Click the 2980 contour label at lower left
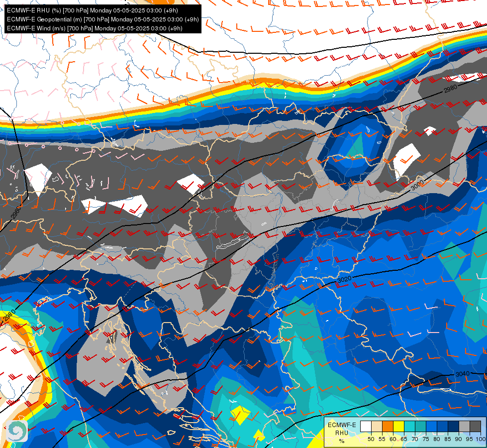The width and height of the screenshot is (487, 448). pos(8,316)
